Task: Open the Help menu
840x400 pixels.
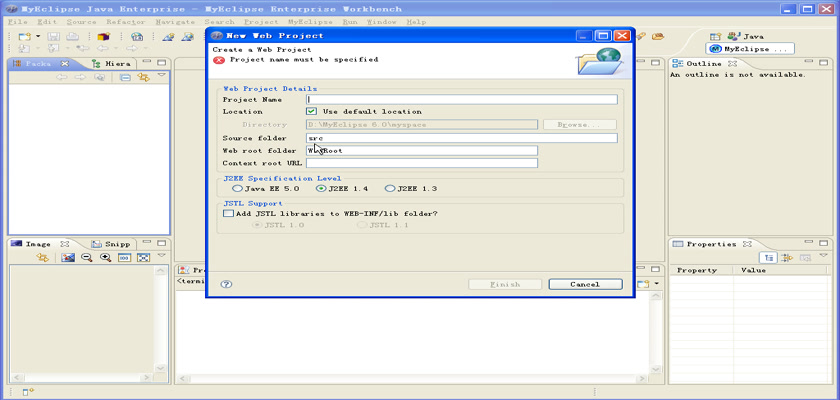Action: [416, 22]
